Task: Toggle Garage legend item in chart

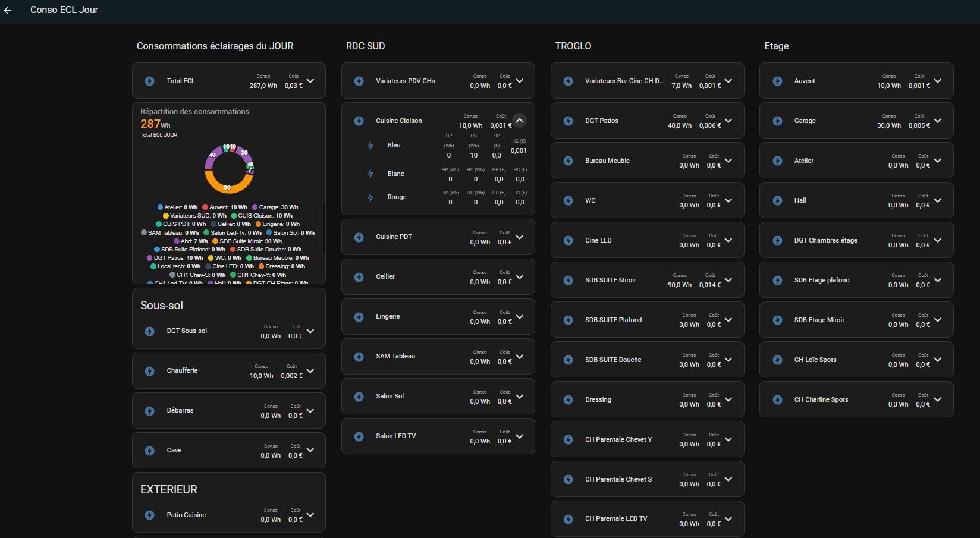Action: point(275,207)
